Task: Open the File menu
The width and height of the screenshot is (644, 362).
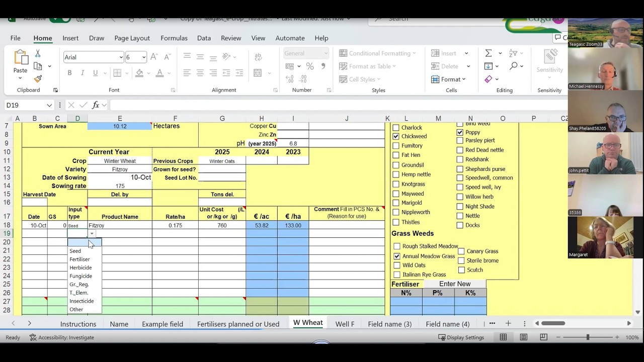Action: click(x=16, y=38)
